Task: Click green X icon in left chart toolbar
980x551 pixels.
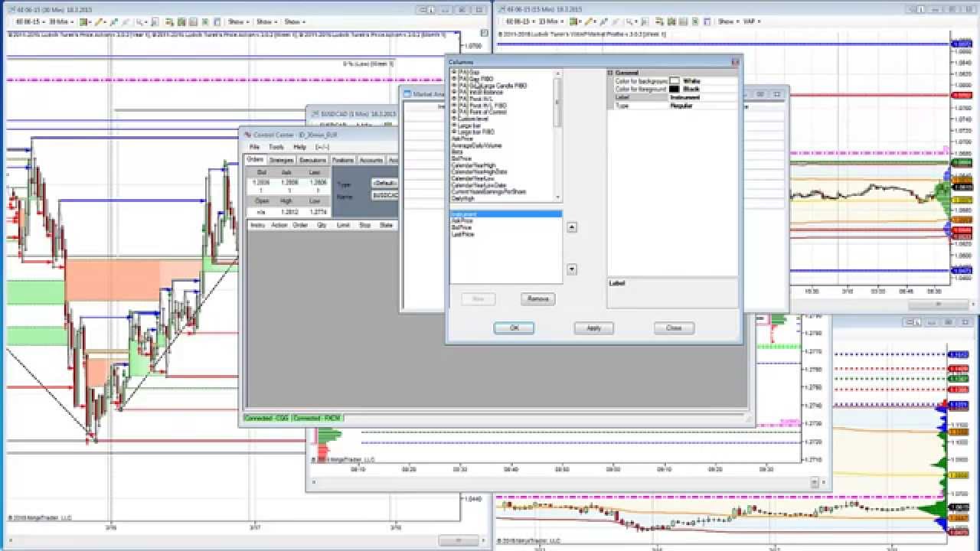Action: (205, 21)
